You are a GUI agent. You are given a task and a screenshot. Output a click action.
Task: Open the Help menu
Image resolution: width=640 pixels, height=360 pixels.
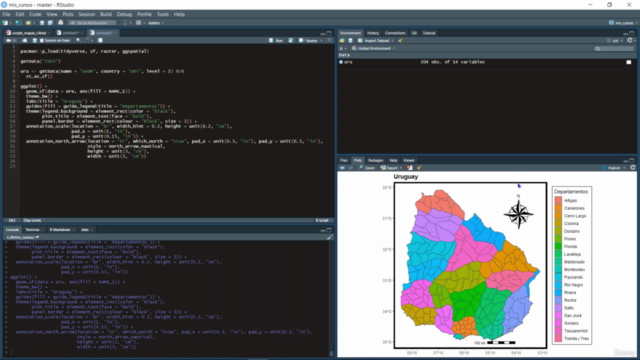click(179, 14)
